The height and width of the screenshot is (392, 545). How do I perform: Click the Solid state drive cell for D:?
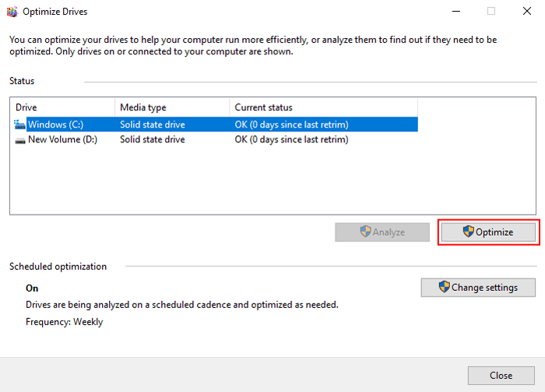[x=152, y=140]
